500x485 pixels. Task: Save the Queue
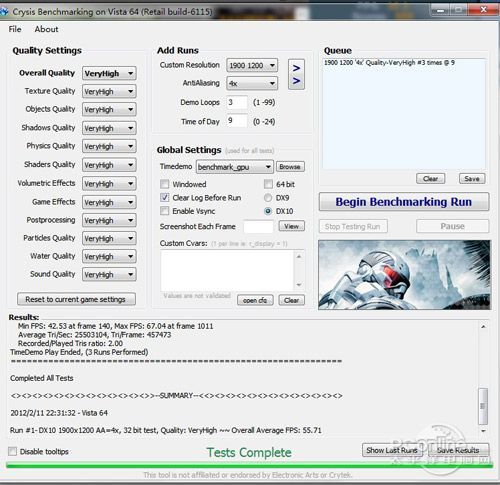point(472,179)
